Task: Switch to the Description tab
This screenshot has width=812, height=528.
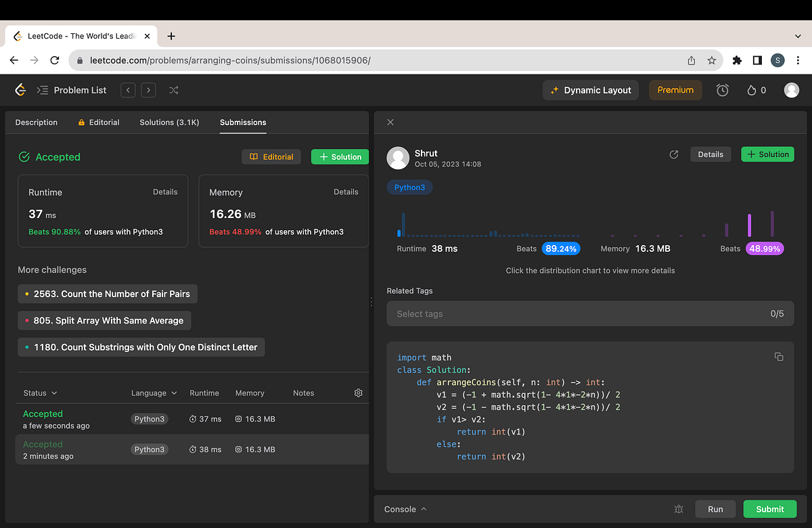Action: pos(36,123)
